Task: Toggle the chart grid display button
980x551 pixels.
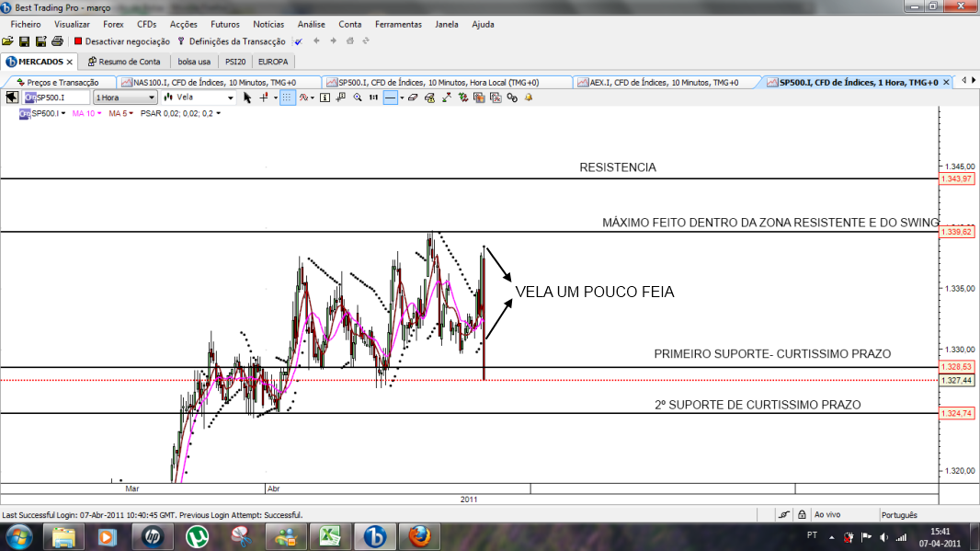Action: click(x=287, y=98)
